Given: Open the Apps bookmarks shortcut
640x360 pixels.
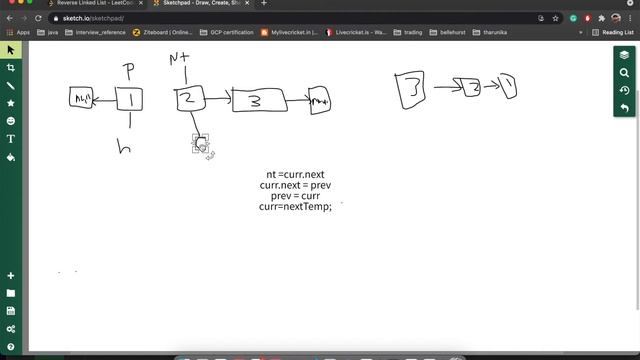Looking at the screenshot, I should pyautogui.click(x=18, y=32).
